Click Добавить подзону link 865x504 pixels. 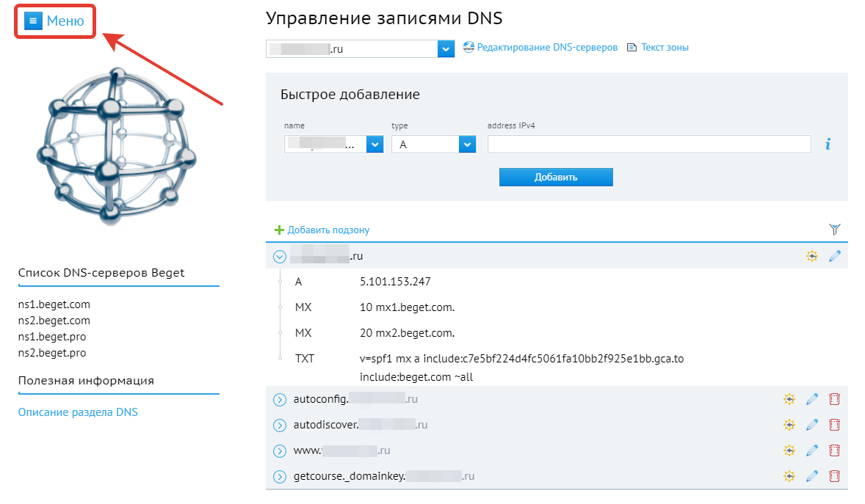328,230
